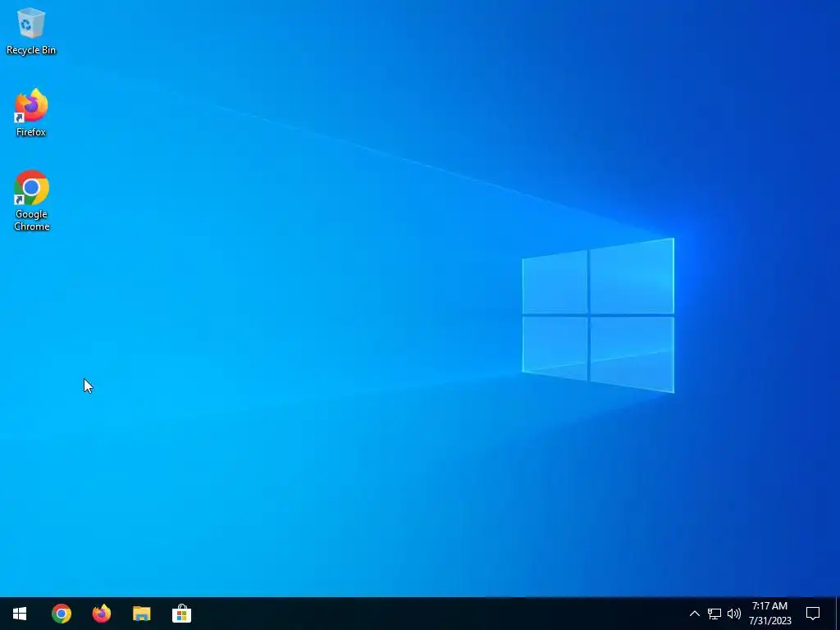Select the Firefox desktop shortcut

(31, 113)
